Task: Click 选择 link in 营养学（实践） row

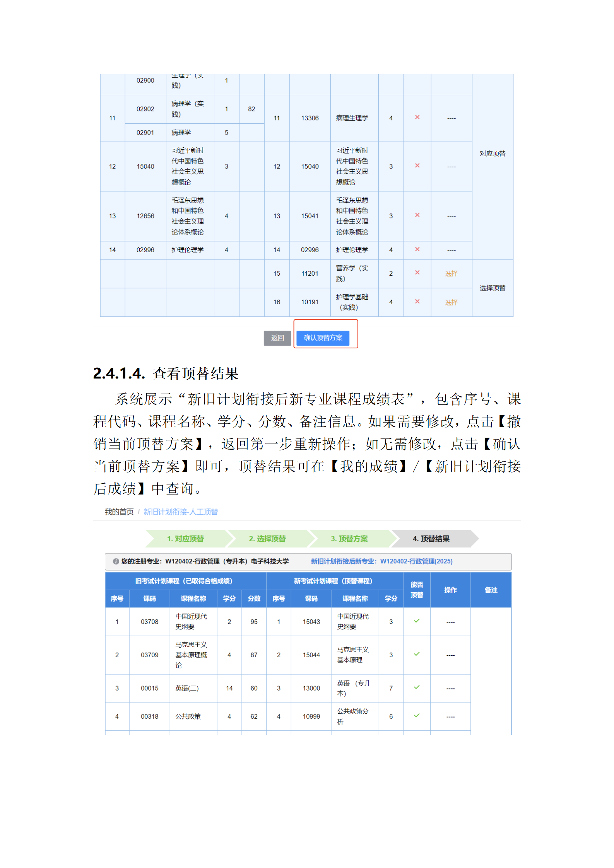Action: 451,274
